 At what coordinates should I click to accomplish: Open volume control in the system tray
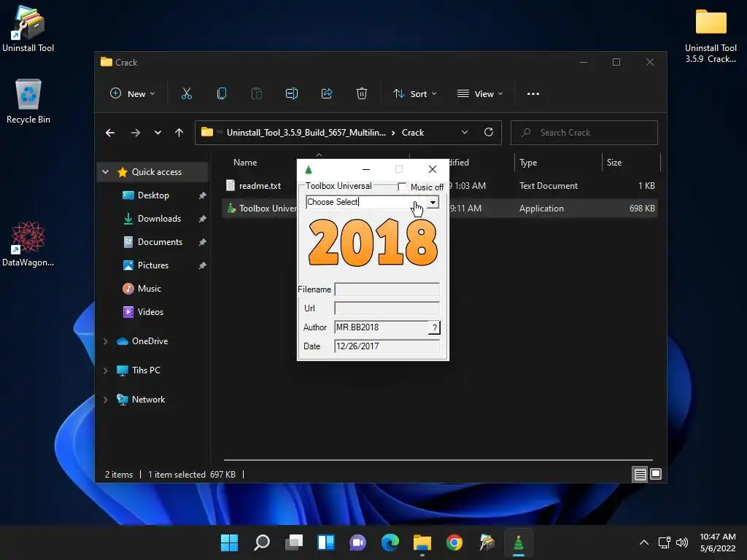pos(682,542)
